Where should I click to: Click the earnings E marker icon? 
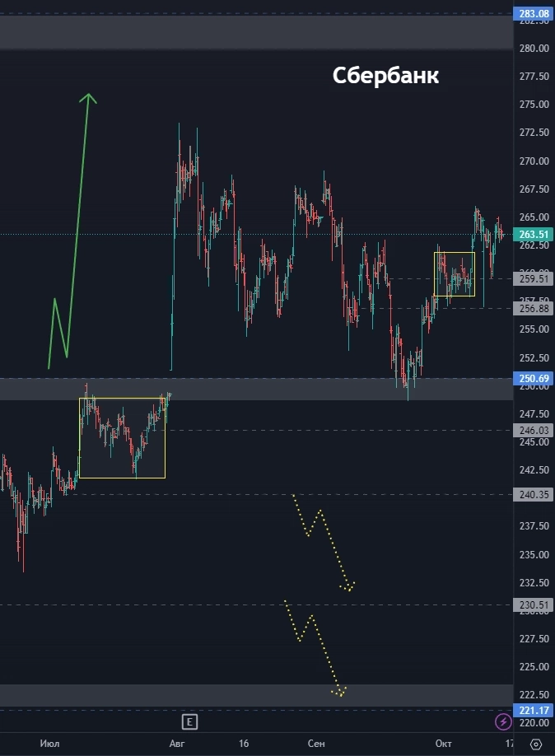pyautogui.click(x=189, y=721)
